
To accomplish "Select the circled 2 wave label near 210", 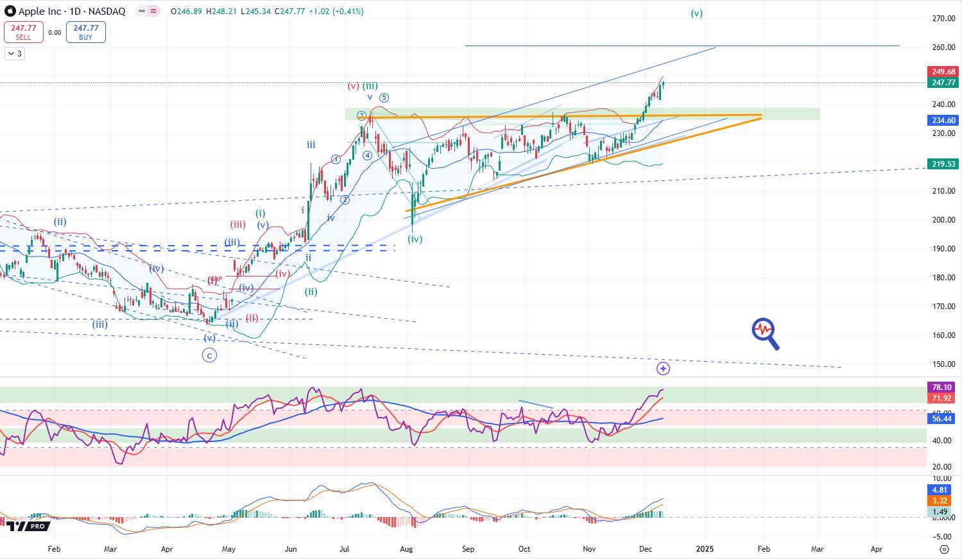I will [x=345, y=199].
